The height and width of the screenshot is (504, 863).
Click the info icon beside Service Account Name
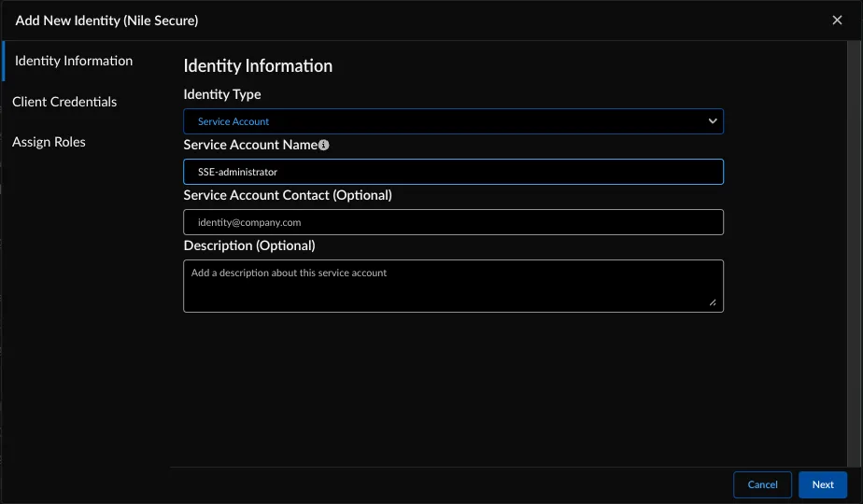[323, 145]
